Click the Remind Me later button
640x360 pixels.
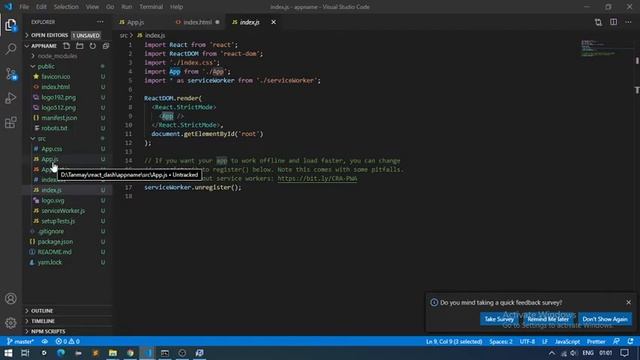548,319
